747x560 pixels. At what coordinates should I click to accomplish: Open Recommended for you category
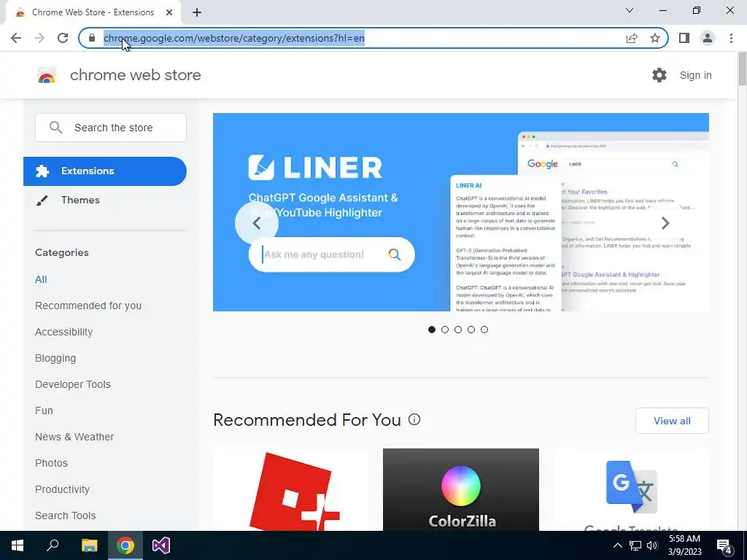[88, 306]
